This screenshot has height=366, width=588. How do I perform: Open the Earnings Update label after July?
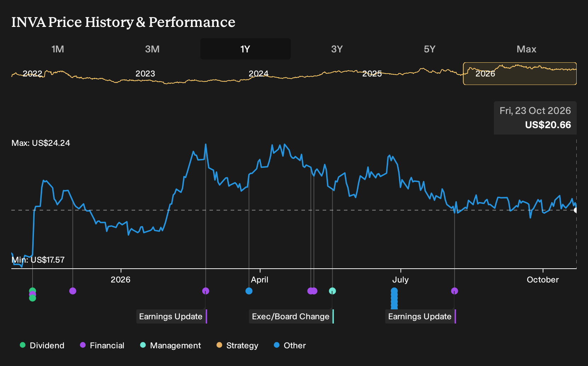(421, 316)
